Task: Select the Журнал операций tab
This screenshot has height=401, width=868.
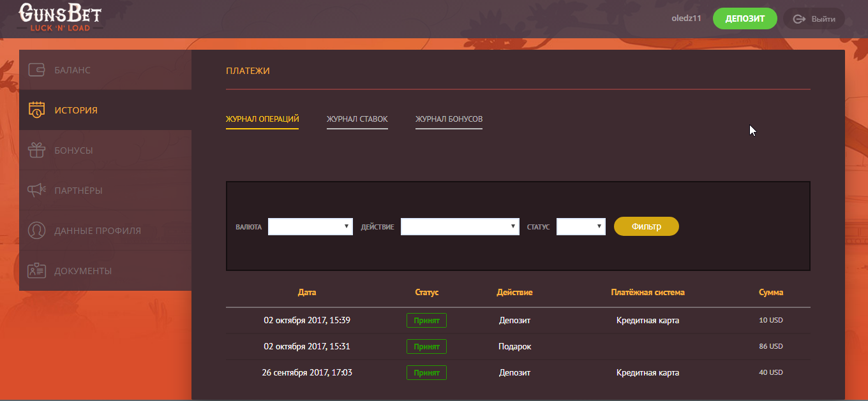Action: [262, 119]
